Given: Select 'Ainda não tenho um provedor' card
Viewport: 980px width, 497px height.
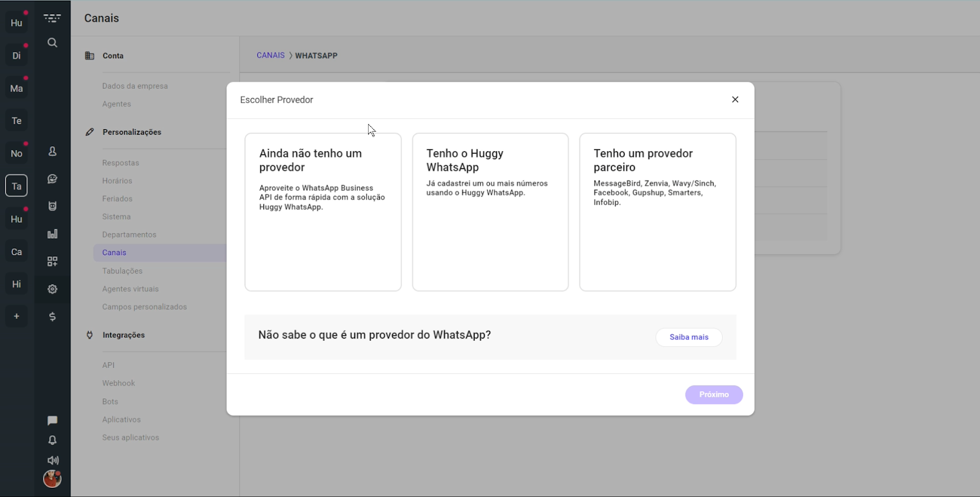Looking at the screenshot, I should (323, 212).
